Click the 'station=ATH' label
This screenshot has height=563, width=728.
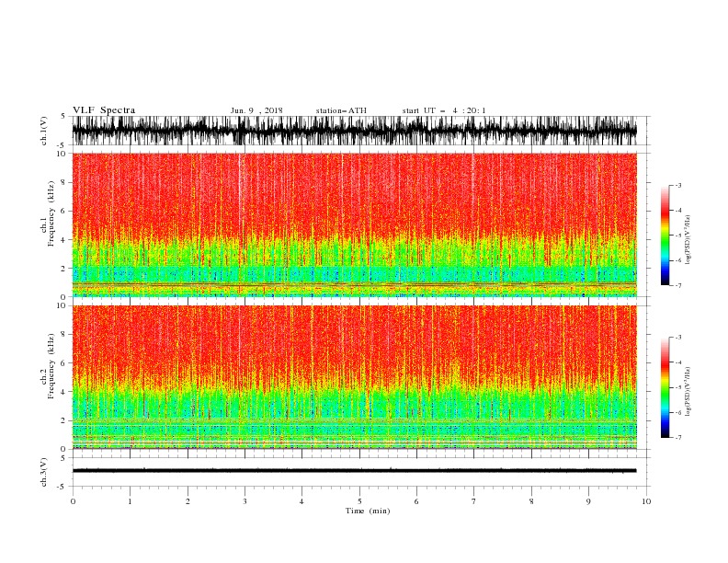[341, 110]
